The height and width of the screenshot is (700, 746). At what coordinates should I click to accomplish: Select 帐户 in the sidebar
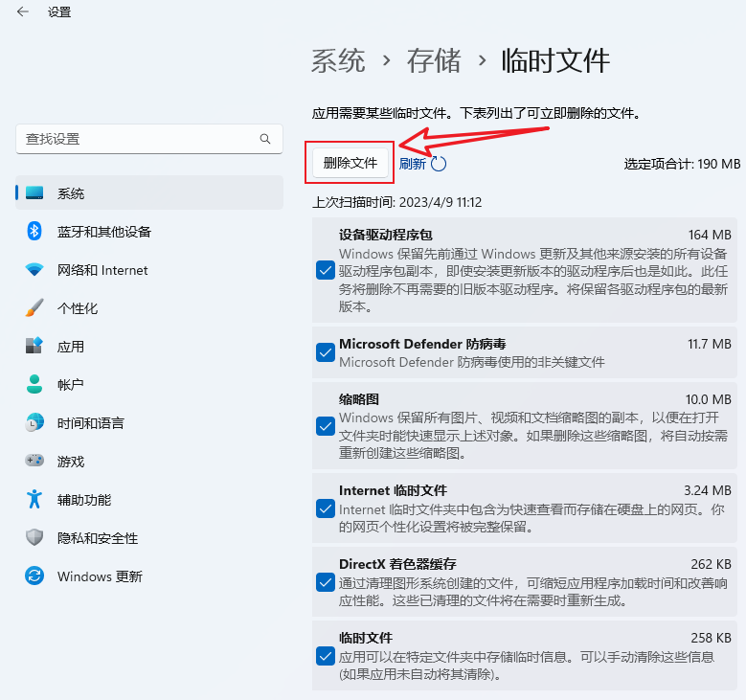coord(70,385)
